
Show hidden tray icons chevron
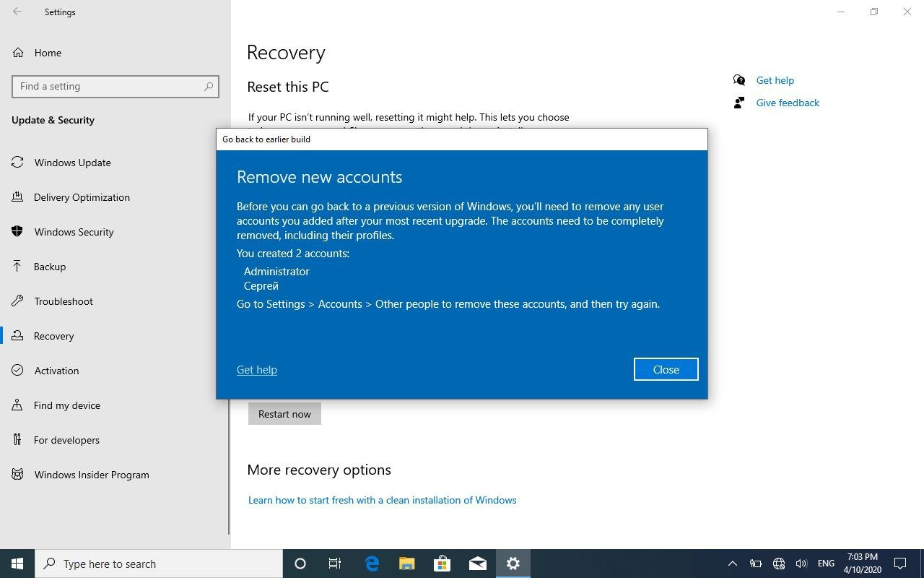click(732, 564)
